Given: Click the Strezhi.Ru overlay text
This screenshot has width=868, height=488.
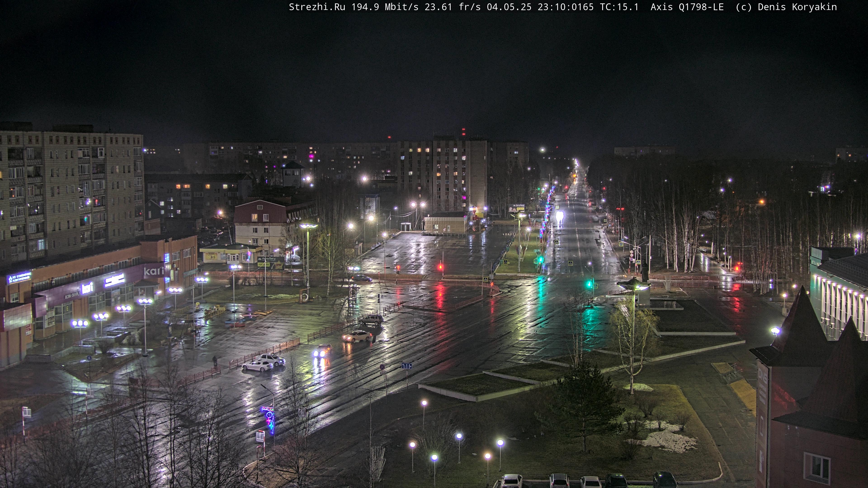Looking at the screenshot, I should pyautogui.click(x=317, y=7).
